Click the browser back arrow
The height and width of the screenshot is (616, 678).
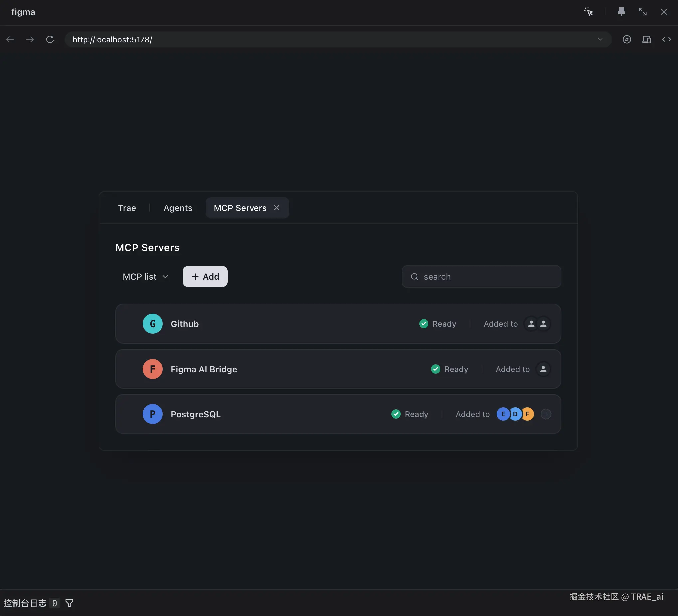pyautogui.click(x=10, y=39)
